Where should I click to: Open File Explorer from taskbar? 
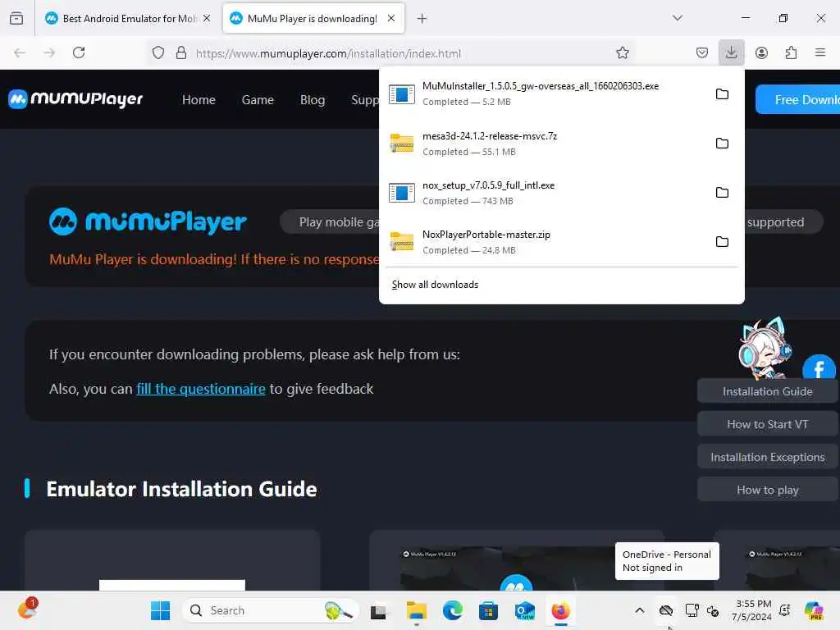[416, 611]
